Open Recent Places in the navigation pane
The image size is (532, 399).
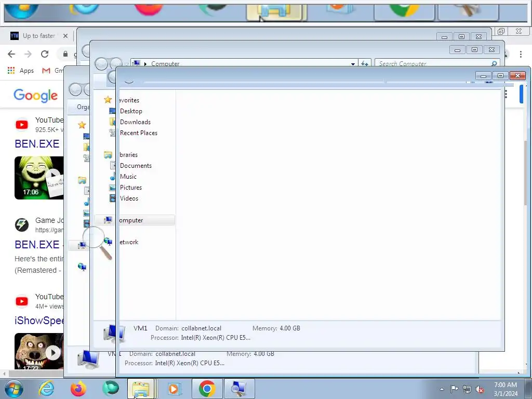tap(138, 133)
